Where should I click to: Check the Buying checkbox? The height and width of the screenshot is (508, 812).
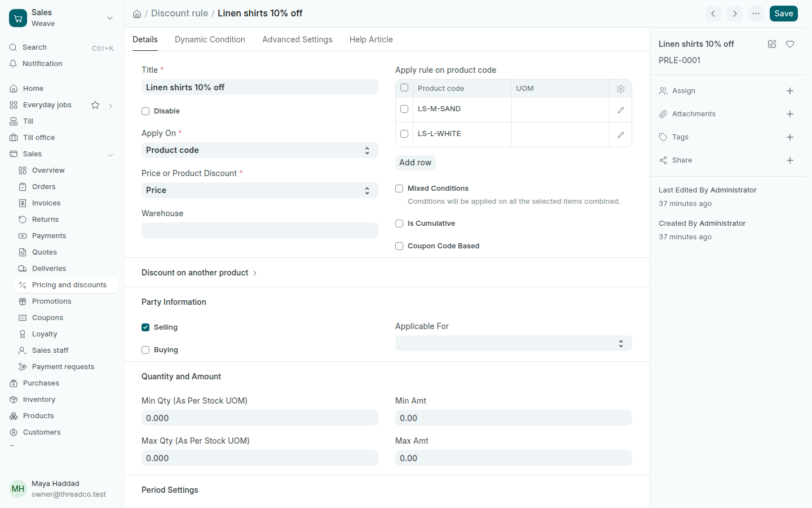[145, 350]
